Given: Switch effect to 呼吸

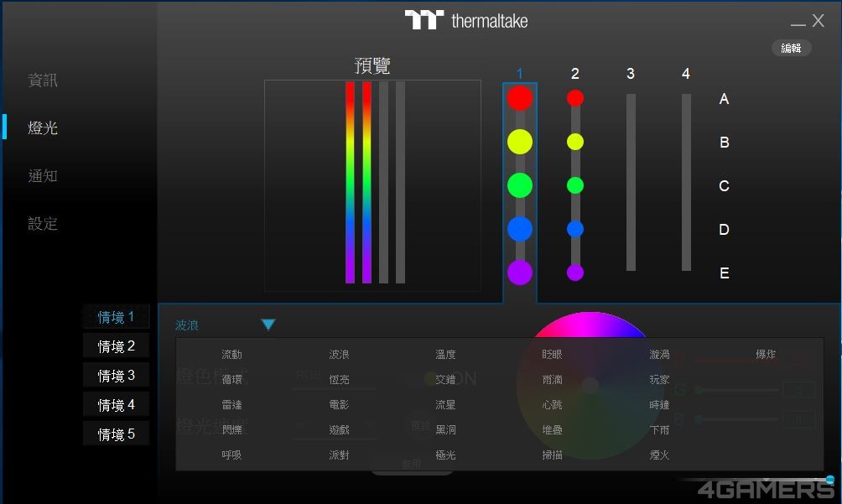Looking at the screenshot, I should 232,455.
